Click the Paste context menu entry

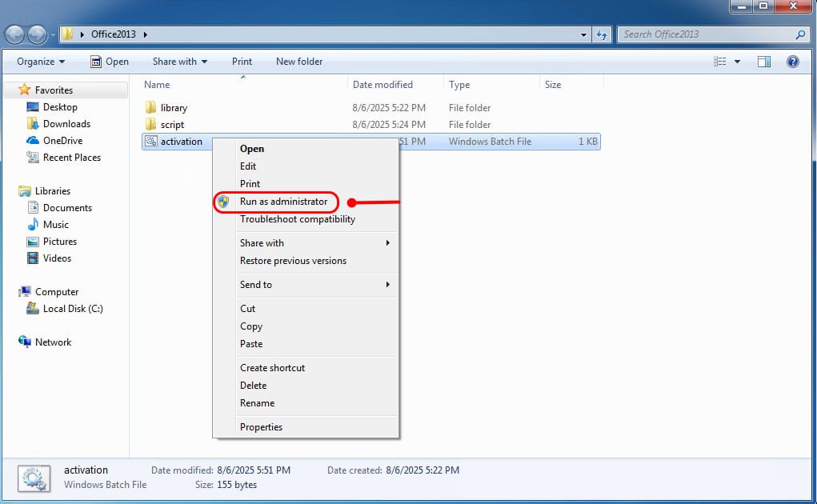(x=251, y=344)
